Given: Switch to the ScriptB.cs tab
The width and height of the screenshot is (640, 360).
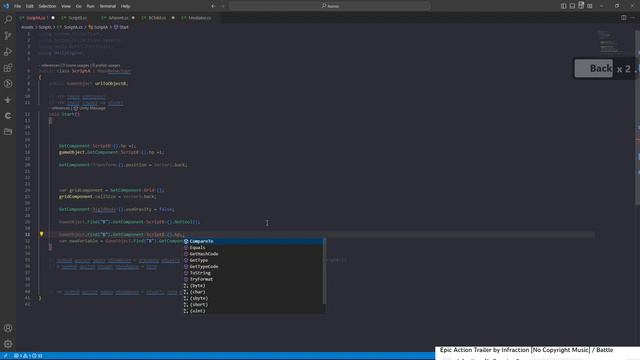Looking at the screenshot, I should click(x=77, y=18).
